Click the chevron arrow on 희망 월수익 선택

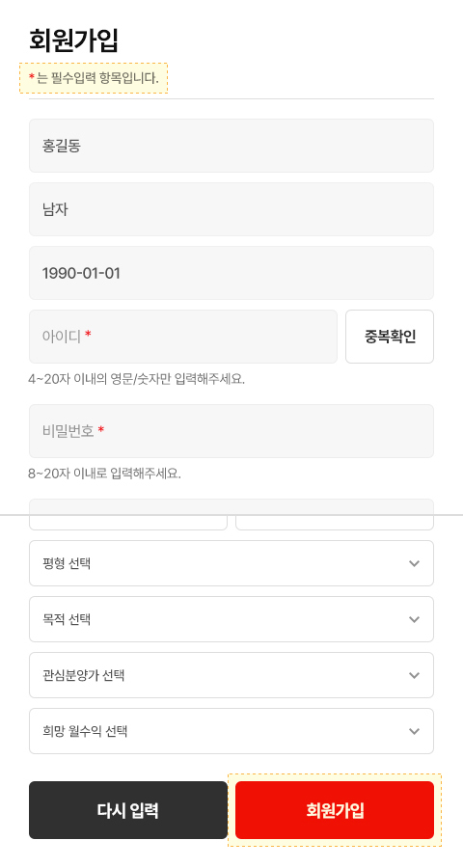[414, 731]
